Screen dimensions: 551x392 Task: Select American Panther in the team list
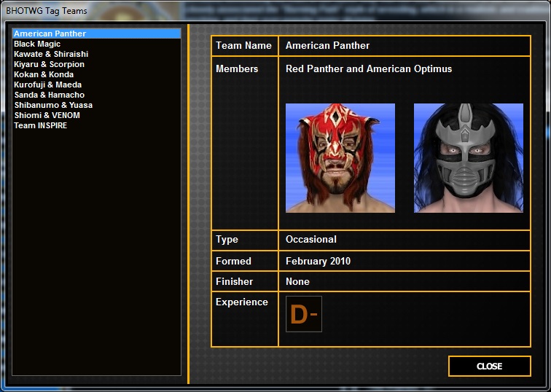(x=50, y=34)
